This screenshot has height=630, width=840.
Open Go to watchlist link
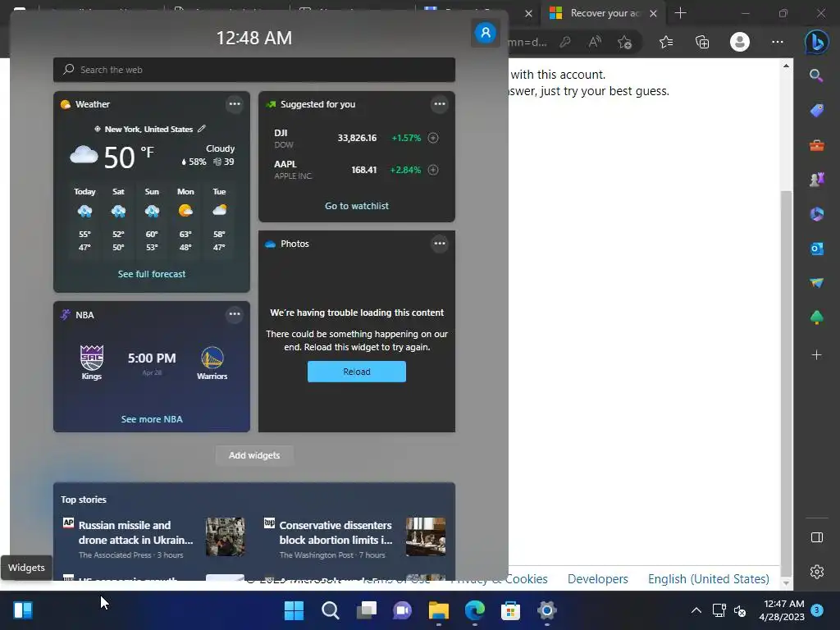click(356, 206)
